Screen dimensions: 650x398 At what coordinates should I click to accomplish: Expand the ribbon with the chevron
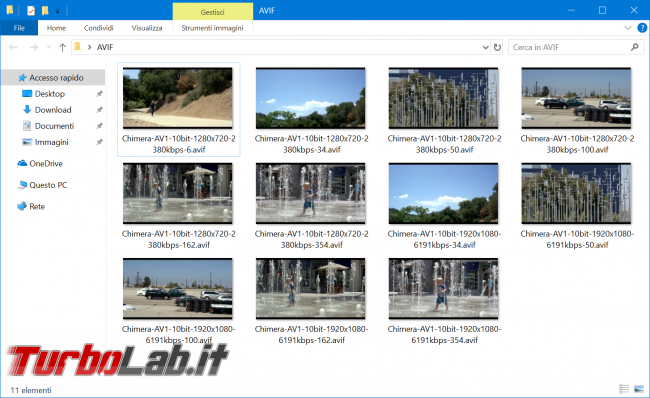(x=628, y=28)
